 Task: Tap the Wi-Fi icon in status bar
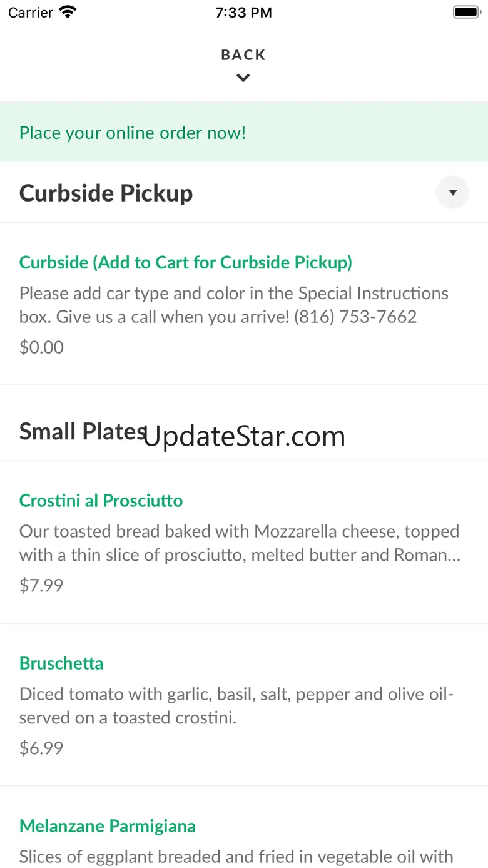point(68,12)
